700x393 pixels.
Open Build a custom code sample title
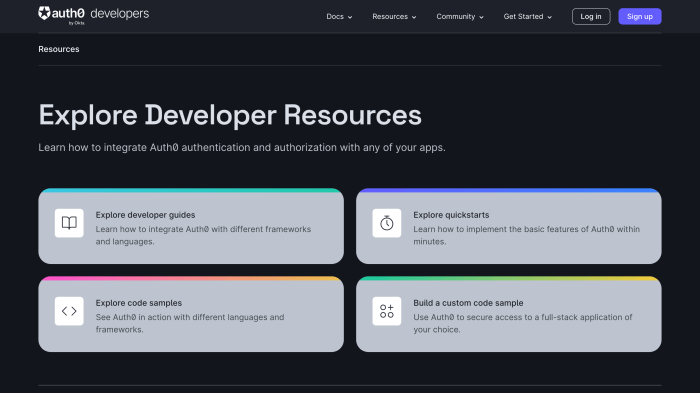point(468,303)
